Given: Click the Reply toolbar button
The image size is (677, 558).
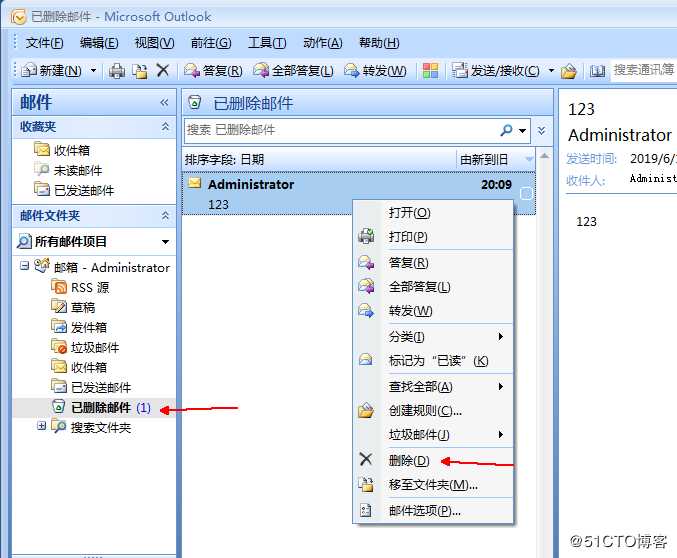Looking at the screenshot, I should pyautogui.click(x=213, y=70).
